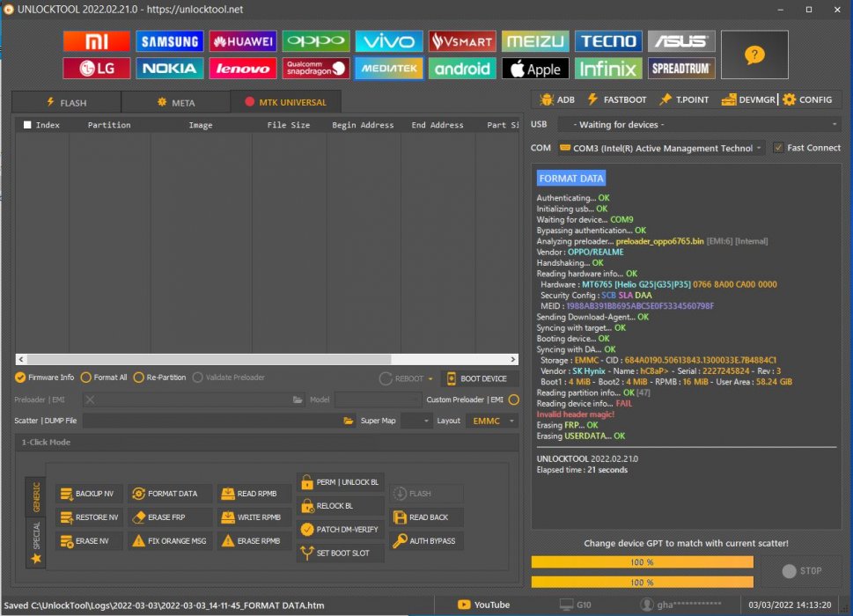The width and height of the screenshot is (853, 616).
Task: Click the lower 100% progress bar
Action: click(x=642, y=583)
